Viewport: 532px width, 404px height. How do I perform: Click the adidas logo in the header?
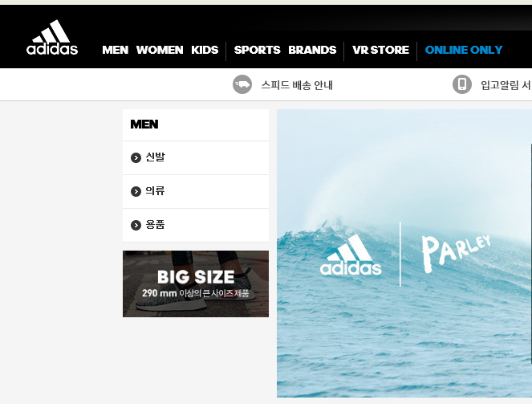pyautogui.click(x=52, y=37)
